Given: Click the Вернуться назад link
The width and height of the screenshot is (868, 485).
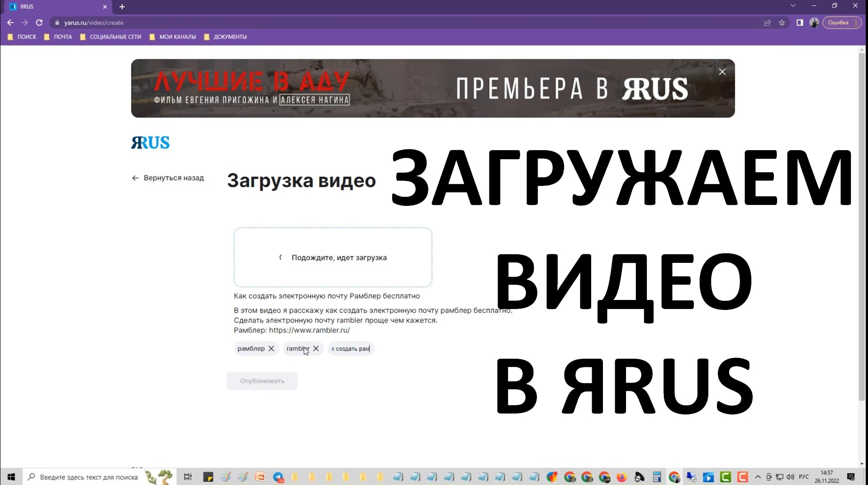Looking at the screenshot, I should pos(167,178).
